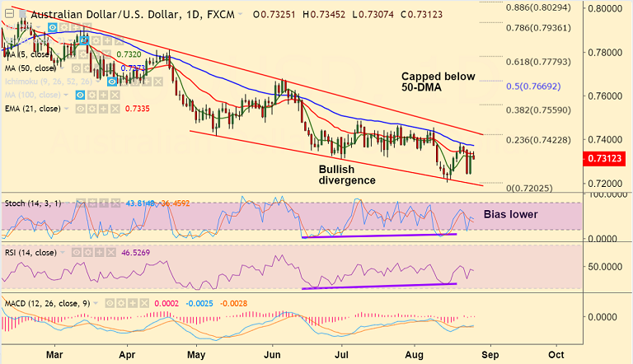Remove Stoch indicator with its X icon
The height and width of the screenshot is (364, 633).
[x=115, y=203]
